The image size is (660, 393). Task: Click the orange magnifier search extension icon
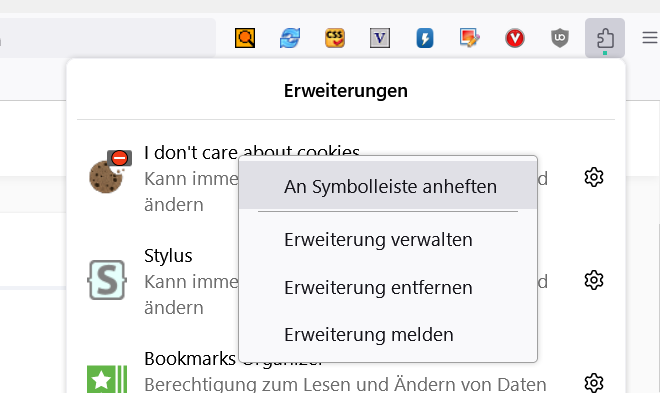coord(245,38)
